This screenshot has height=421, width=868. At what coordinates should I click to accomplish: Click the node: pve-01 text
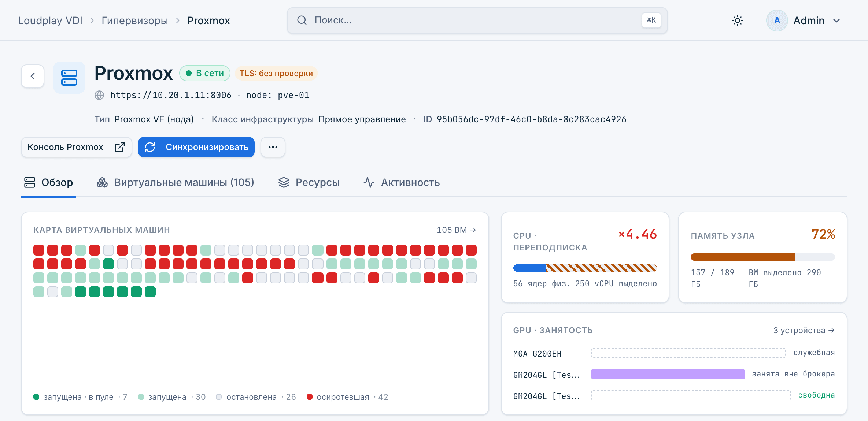(278, 95)
